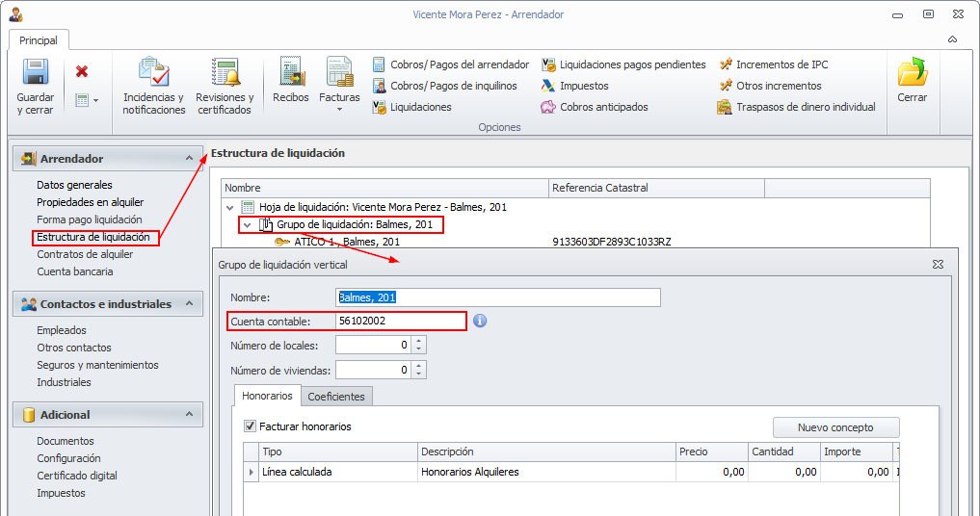
Task: Open Cuenta bancaria
Action: pos(75,271)
